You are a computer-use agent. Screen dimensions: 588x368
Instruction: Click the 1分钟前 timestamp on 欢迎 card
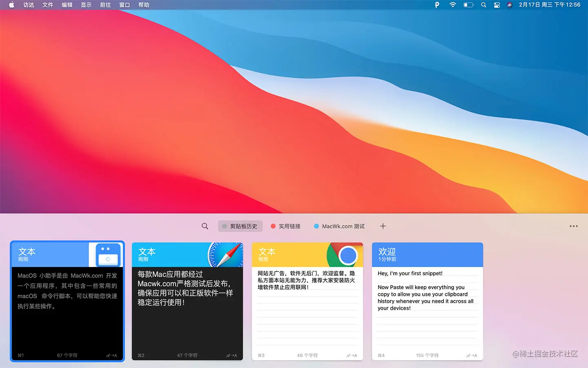coord(387,259)
